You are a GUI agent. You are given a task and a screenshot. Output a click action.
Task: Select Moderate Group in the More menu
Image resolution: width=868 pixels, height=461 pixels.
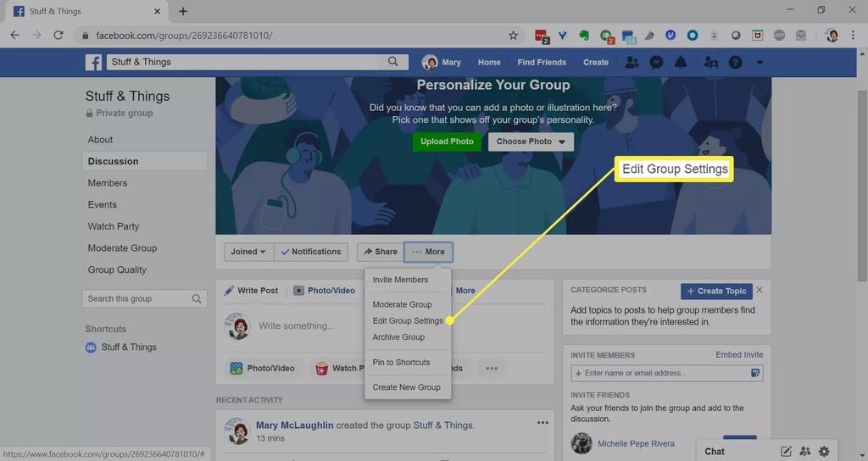[402, 304]
